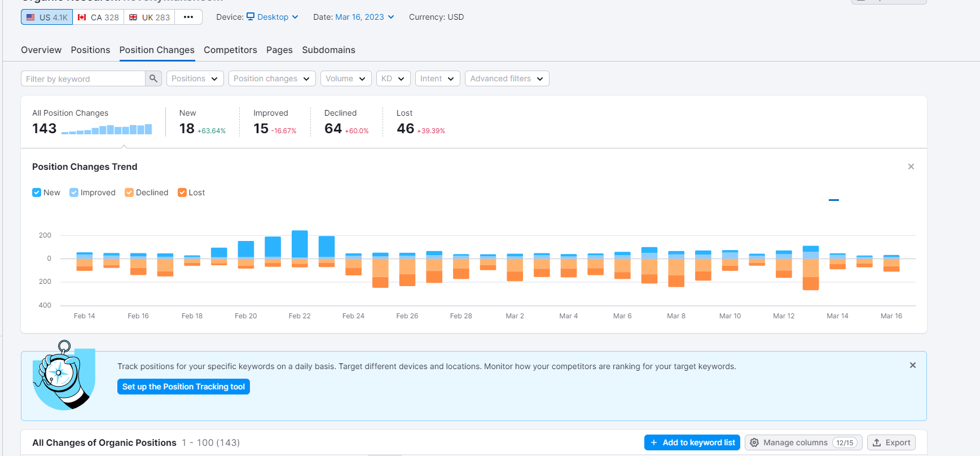Toggle the Declined series checkbox
The width and height of the screenshot is (980, 456).
(129, 192)
